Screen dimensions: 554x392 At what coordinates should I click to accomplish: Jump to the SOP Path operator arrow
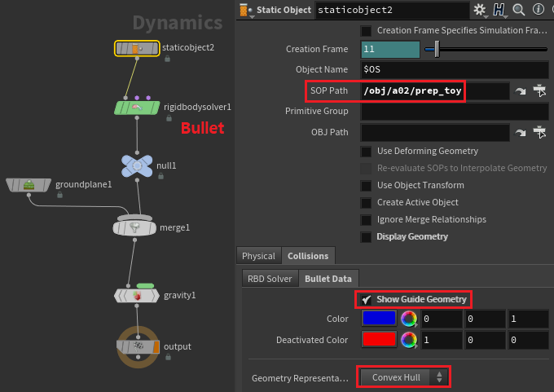pos(520,91)
